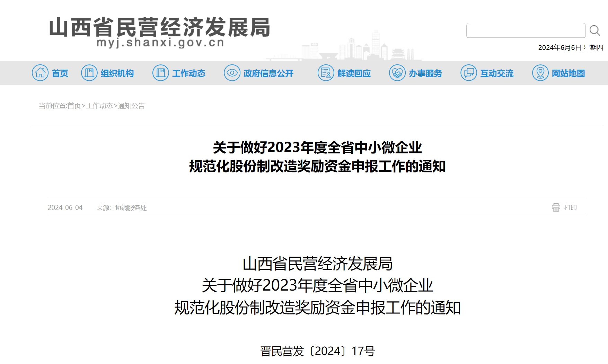Open the 工作动态 menu item
Screen dimensions: 608x364
click(x=189, y=73)
